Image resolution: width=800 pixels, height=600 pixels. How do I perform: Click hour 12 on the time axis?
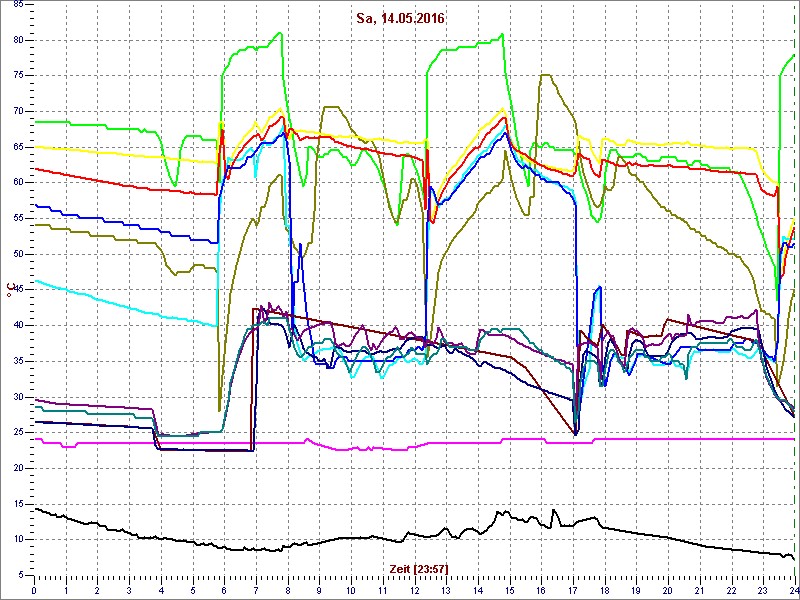414,590
